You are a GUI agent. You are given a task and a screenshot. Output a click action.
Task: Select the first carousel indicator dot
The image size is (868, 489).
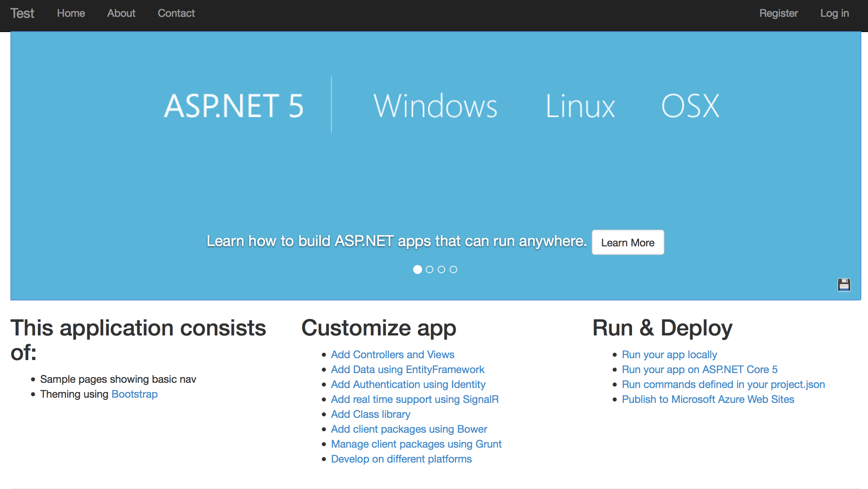pyautogui.click(x=418, y=269)
